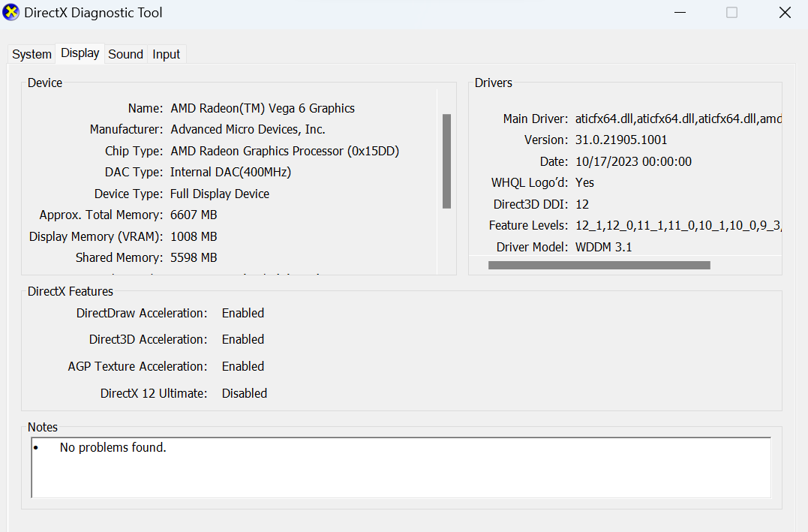Click the 'Device' group heading
The width and height of the screenshot is (808, 532).
pos(45,83)
